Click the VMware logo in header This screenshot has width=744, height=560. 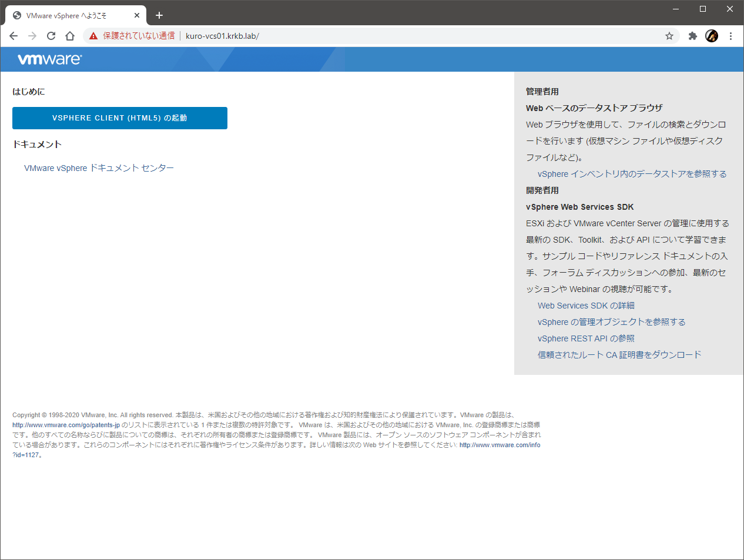pos(50,59)
